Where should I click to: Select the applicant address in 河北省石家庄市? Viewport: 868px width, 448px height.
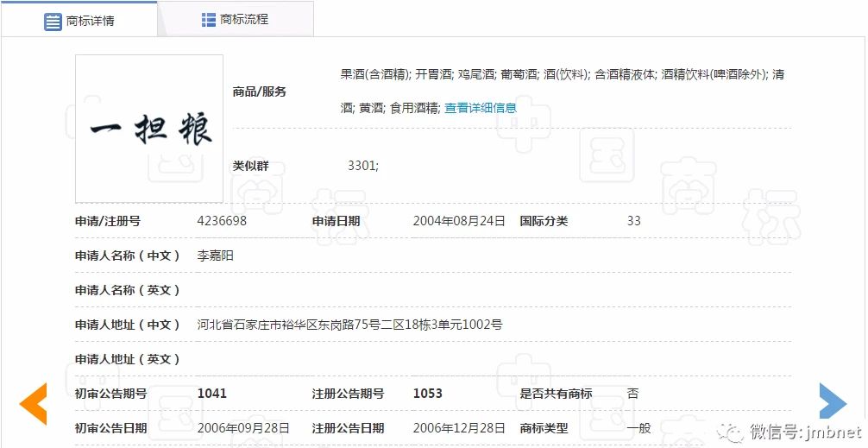pos(349,325)
